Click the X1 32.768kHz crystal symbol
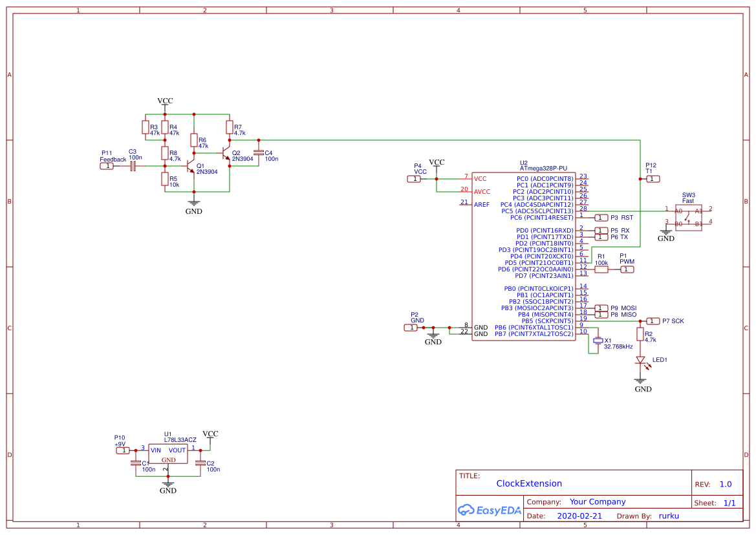756x535 pixels. [598, 341]
